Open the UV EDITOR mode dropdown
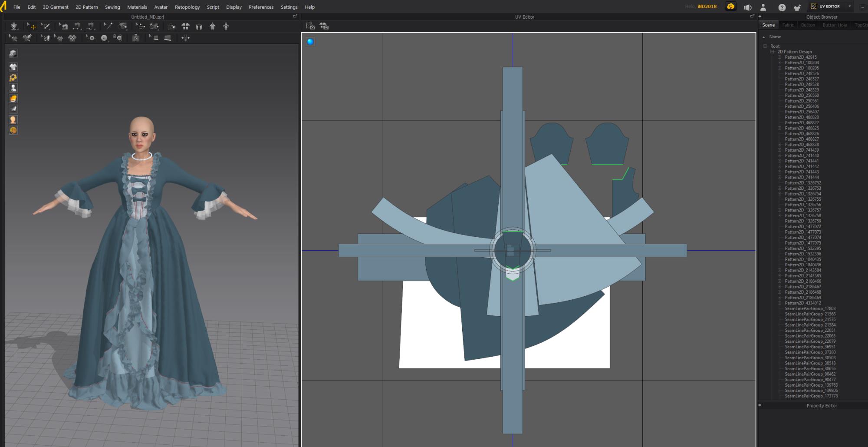Screen dimensions: 868x447 point(850,7)
